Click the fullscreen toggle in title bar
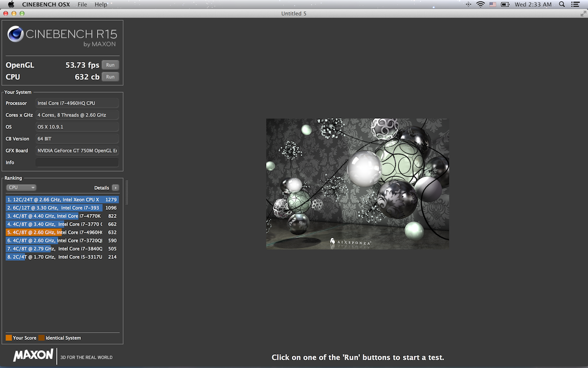The height and width of the screenshot is (368, 588). point(583,13)
